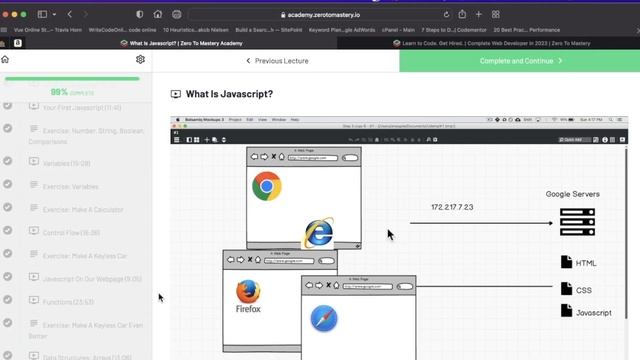This screenshot has height=360, width=640.
Task: Open the Share icon in Safari toolbar
Action: click(462, 14)
